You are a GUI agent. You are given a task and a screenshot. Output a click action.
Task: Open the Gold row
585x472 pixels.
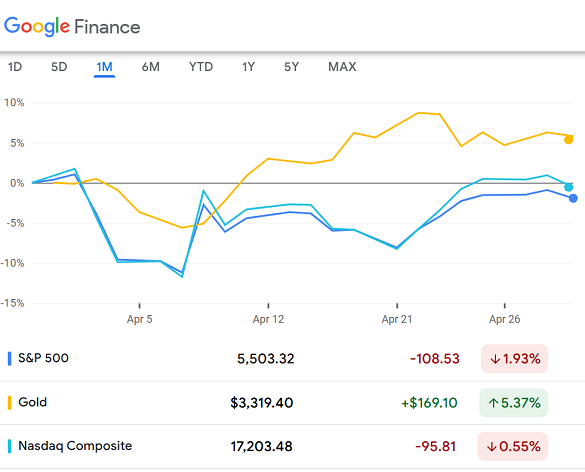pyautogui.click(x=292, y=403)
